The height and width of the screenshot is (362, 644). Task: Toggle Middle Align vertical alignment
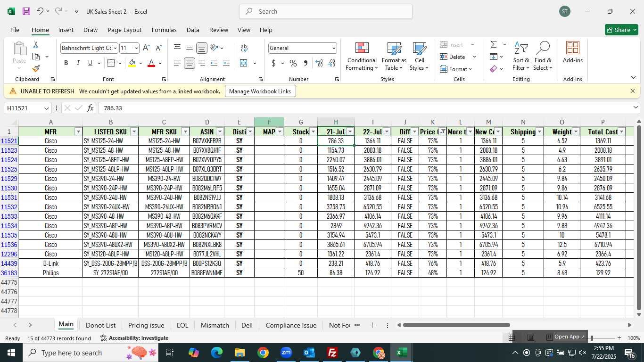pyautogui.click(x=189, y=48)
